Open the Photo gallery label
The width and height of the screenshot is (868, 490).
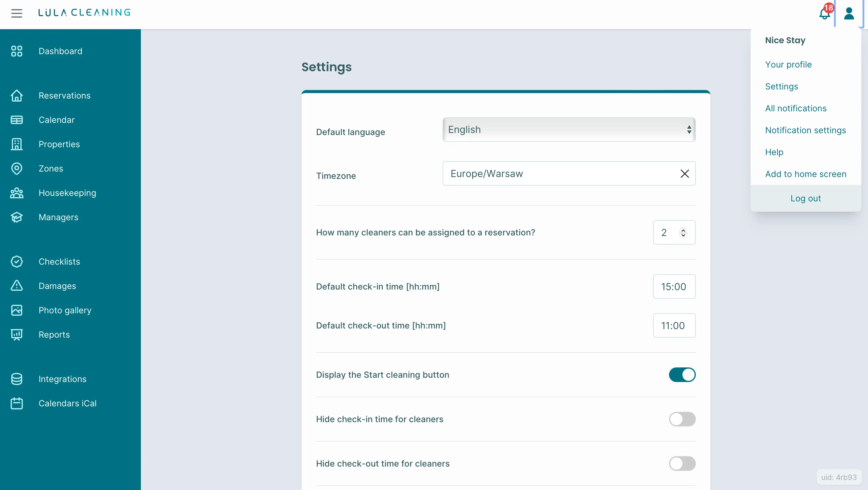click(65, 310)
